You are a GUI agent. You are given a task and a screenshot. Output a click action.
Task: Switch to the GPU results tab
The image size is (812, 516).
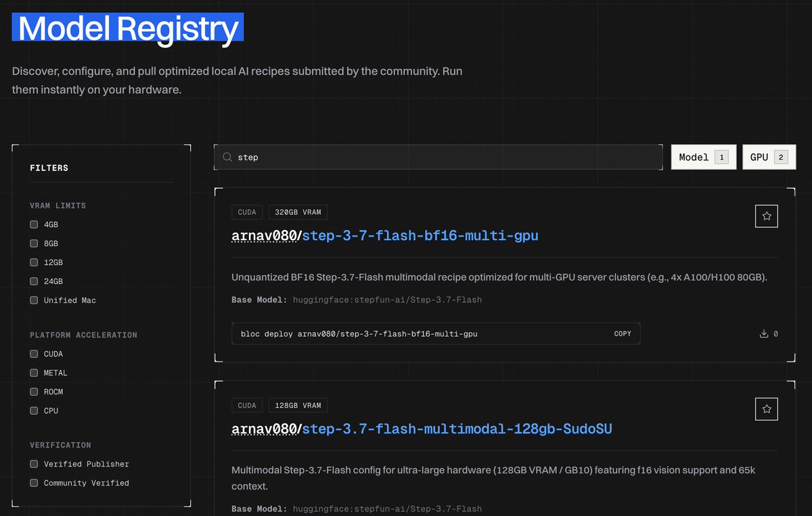tap(769, 157)
